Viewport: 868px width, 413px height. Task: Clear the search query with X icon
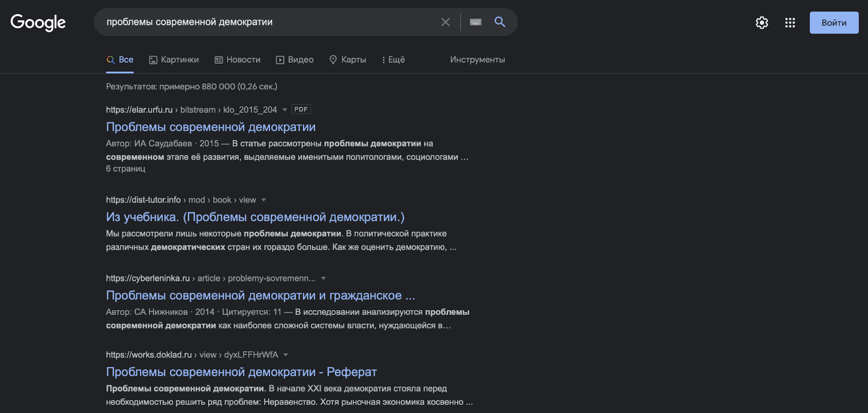(445, 22)
